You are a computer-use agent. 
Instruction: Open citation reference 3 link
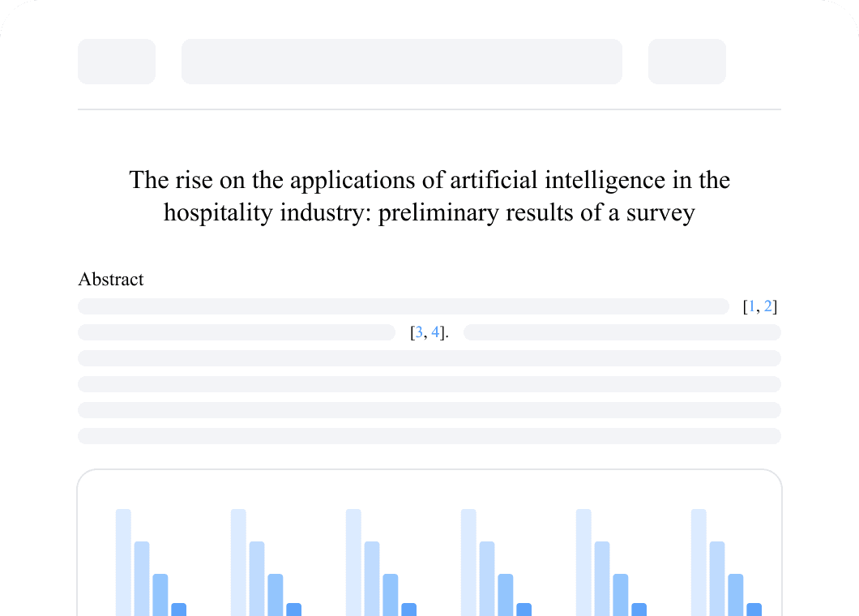(x=419, y=332)
